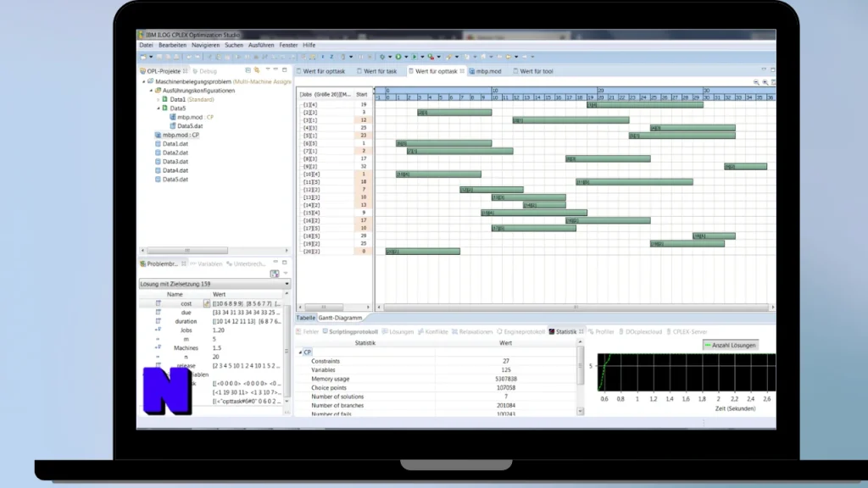868x488 pixels.
Task: Click the Problembrowser layout icon
Action: point(275,274)
